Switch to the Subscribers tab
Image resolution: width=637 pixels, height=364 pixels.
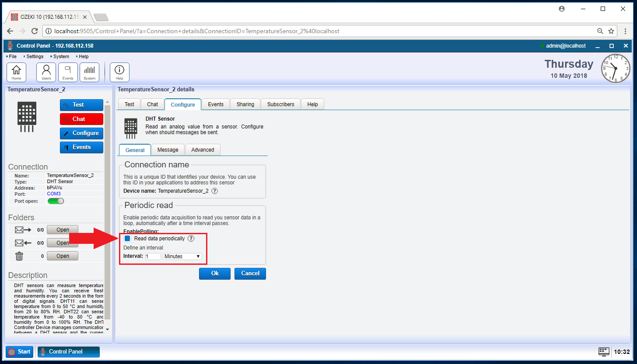pos(280,104)
